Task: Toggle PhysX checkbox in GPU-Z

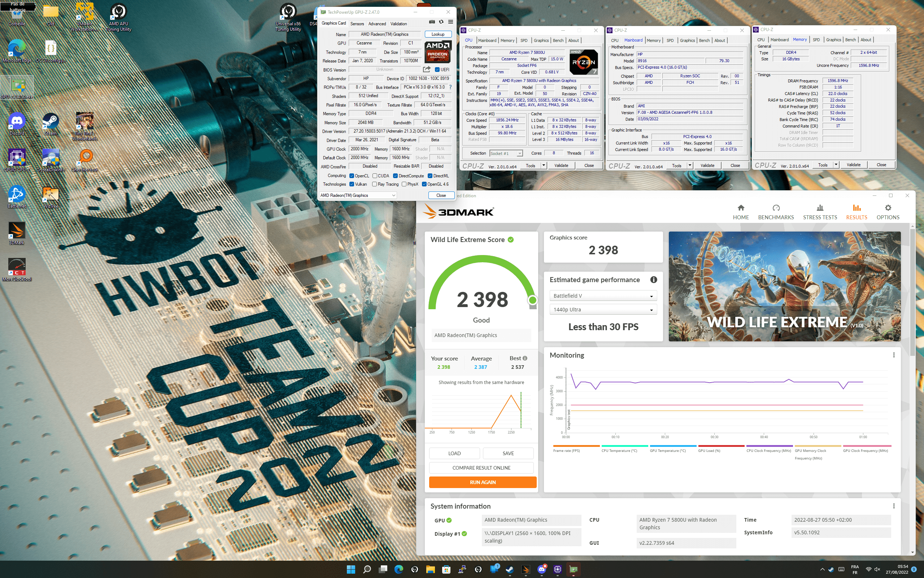Action: click(404, 184)
